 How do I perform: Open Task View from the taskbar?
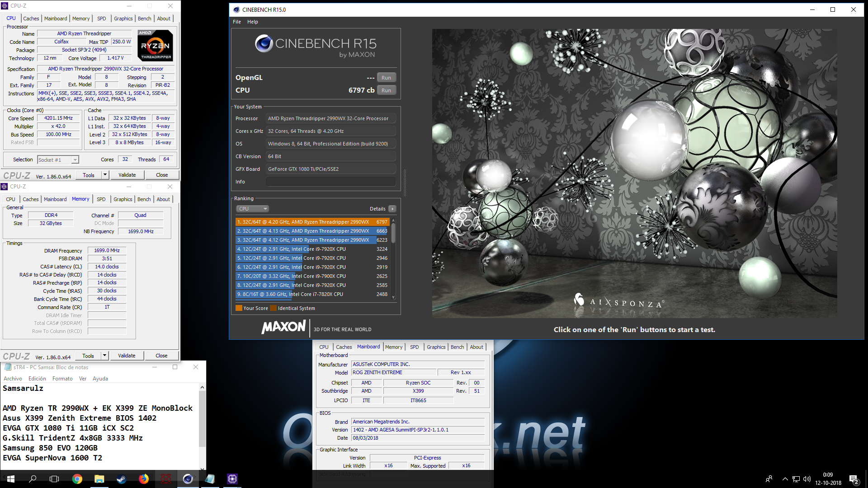[54, 479]
